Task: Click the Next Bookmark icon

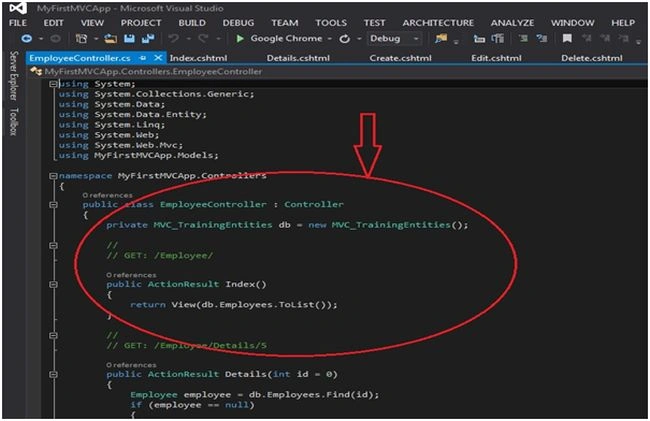Action: coord(605,39)
